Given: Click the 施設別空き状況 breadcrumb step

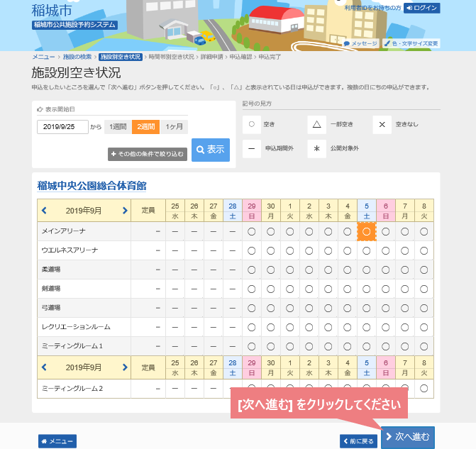Looking at the screenshot, I should click(121, 57).
